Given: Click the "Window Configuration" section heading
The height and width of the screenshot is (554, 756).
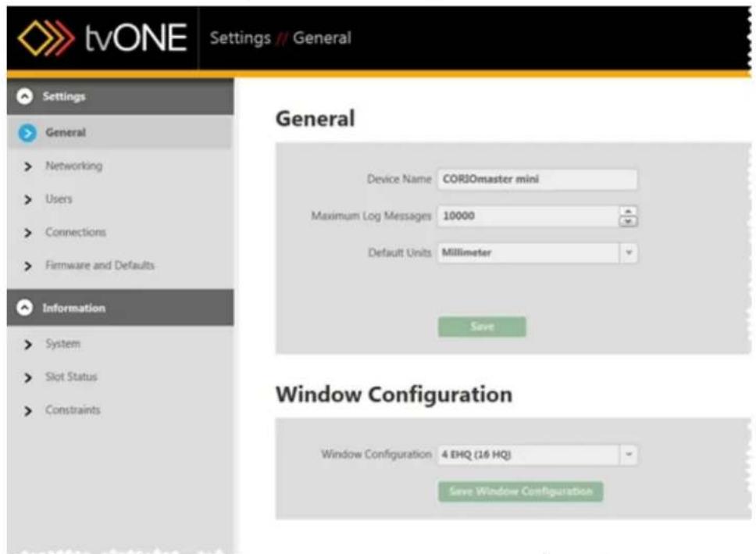Looking at the screenshot, I should click(x=394, y=395).
